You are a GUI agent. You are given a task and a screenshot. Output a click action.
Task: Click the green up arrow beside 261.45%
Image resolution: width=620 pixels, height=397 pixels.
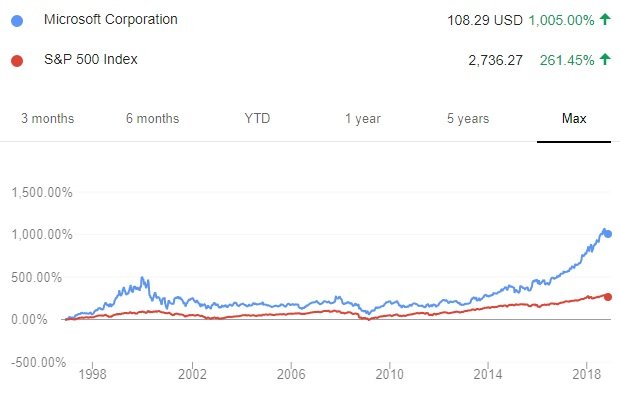[x=605, y=59]
